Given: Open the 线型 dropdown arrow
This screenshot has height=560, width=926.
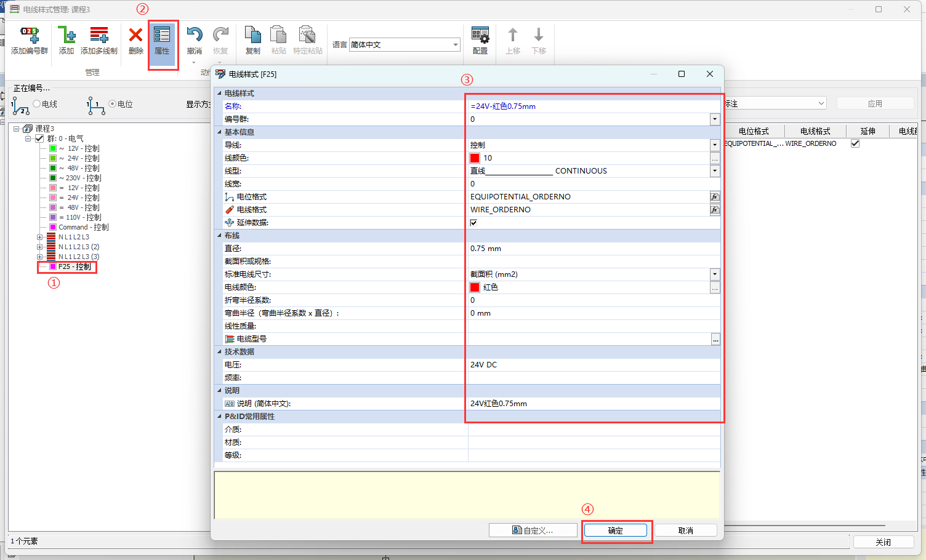Looking at the screenshot, I should coord(715,171).
